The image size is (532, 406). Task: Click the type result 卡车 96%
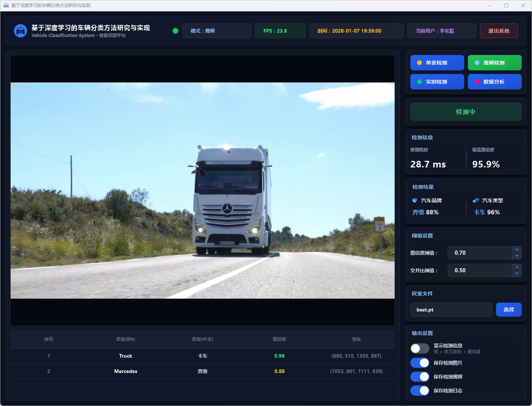tap(487, 212)
